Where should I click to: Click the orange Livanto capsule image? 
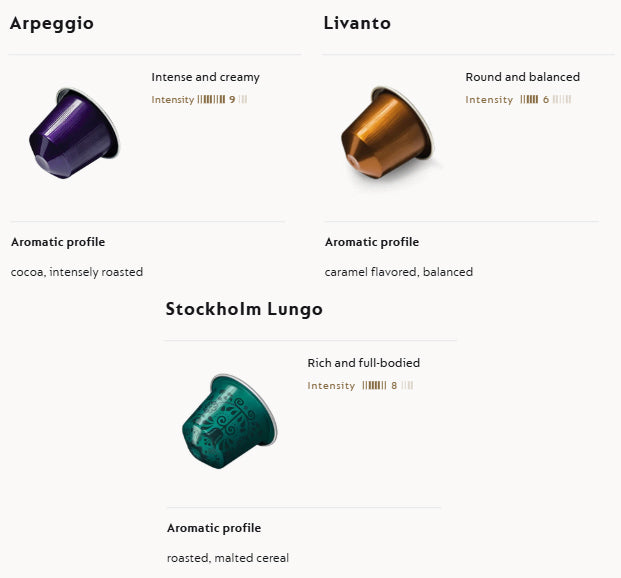(x=386, y=134)
